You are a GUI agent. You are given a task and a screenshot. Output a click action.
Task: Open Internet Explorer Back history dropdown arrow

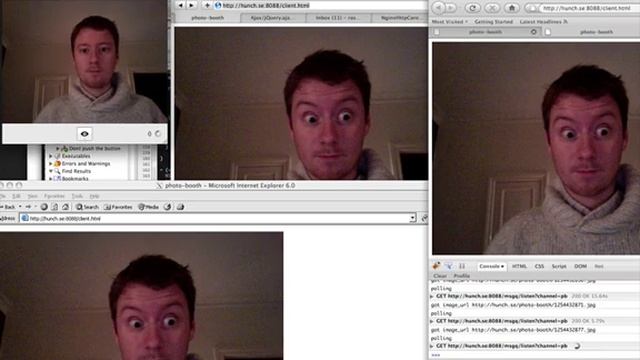20,207
